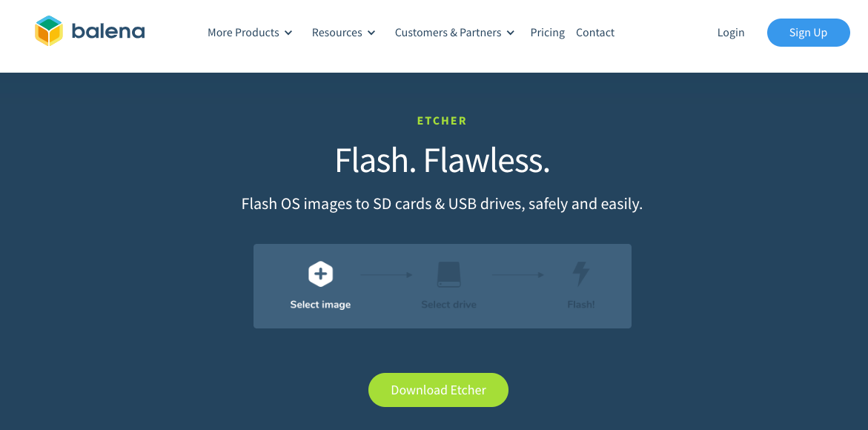
Task: Go to the Pricing page
Action: click(x=548, y=33)
